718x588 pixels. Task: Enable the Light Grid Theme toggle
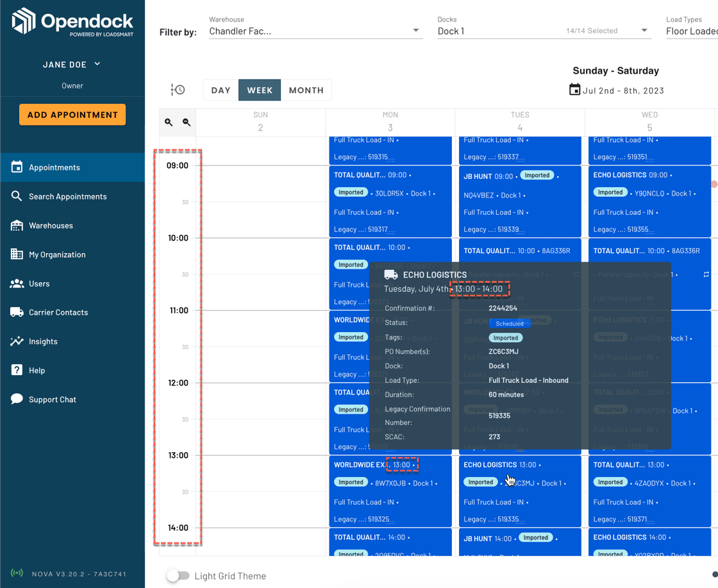178,576
